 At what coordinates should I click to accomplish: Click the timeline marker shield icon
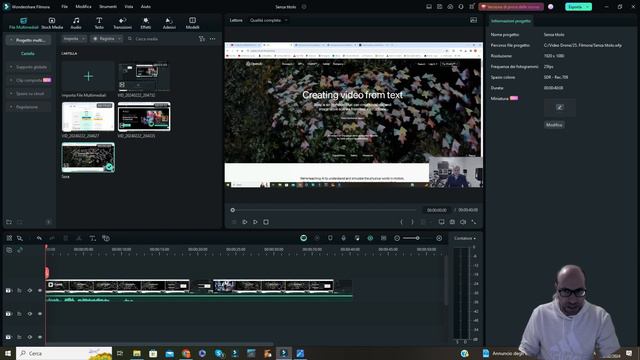pos(330,238)
